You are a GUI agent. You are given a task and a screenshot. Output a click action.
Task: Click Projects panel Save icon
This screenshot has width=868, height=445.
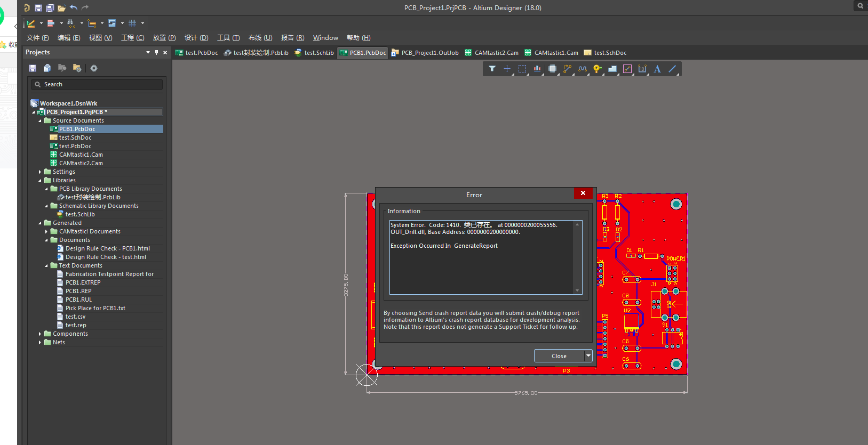pyautogui.click(x=33, y=68)
